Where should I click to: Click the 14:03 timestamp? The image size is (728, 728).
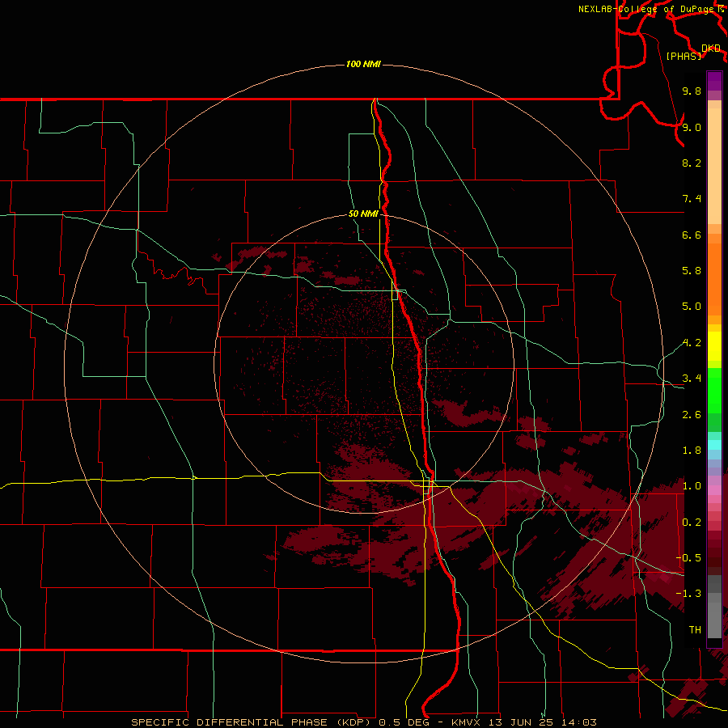coord(578,722)
